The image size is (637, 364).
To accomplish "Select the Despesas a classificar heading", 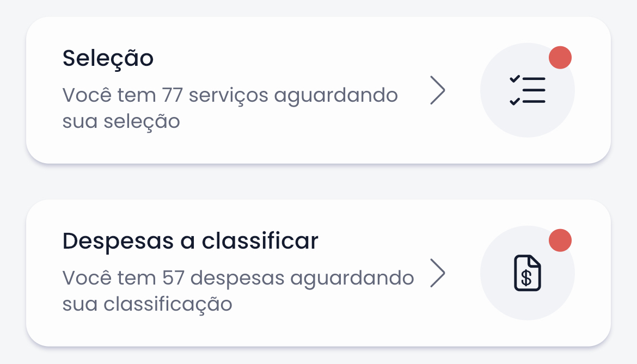I will click(190, 241).
